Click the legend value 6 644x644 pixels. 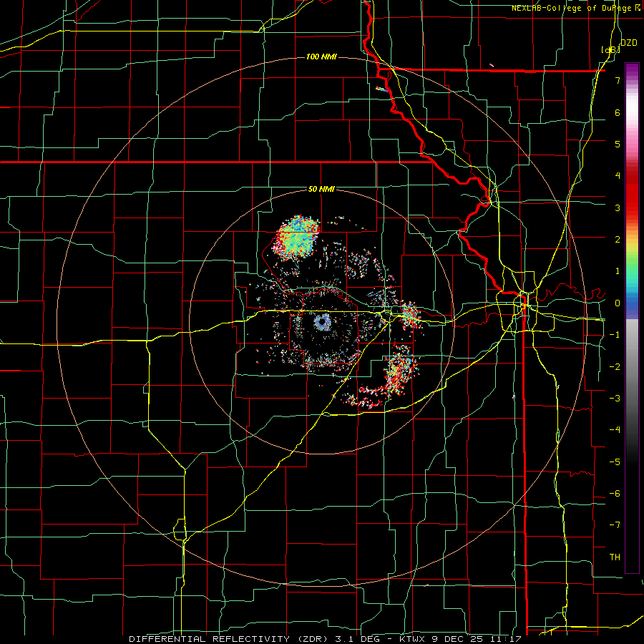click(x=618, y=112)
